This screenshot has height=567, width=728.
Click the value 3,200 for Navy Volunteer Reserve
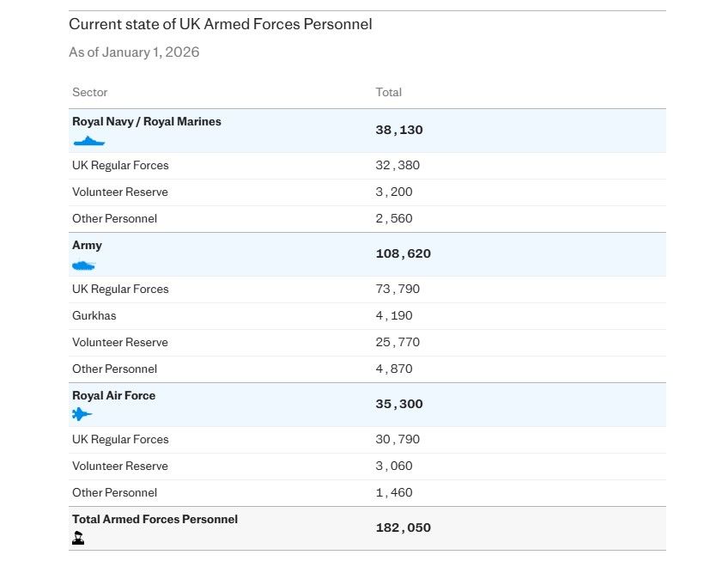click(x=394, y=192)
